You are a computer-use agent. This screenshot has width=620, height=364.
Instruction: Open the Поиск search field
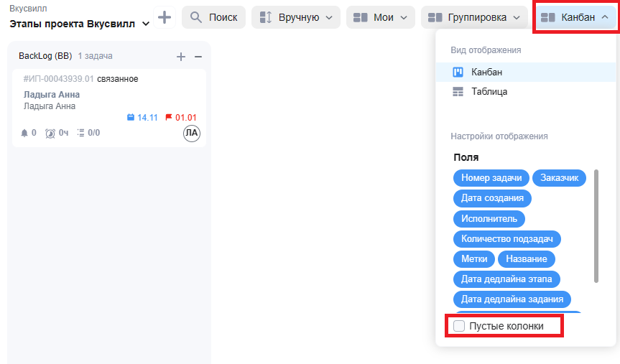pos(213,17)
